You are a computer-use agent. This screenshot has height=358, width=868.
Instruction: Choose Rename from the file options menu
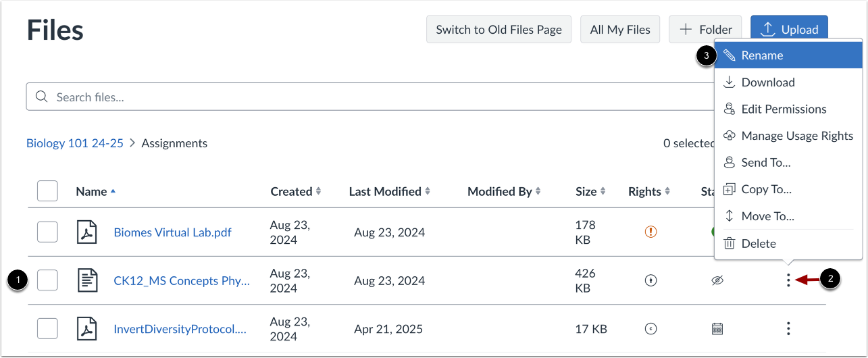tap(762, 55)
